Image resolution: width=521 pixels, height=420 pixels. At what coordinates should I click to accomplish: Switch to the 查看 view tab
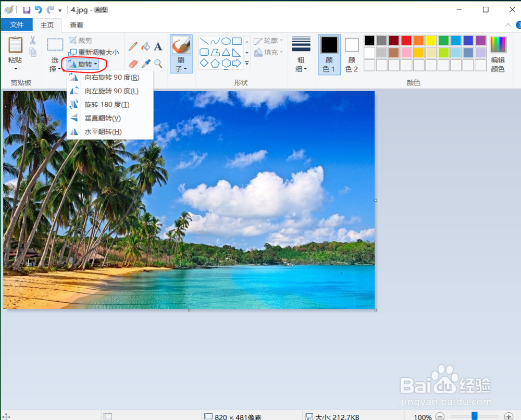(77, 25)
